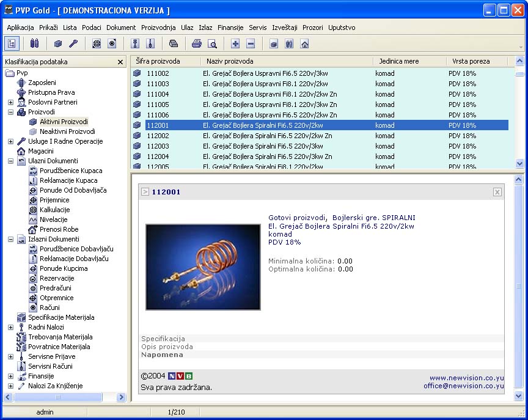
Task: Click the house icon in toolbar
Action: 304,43
